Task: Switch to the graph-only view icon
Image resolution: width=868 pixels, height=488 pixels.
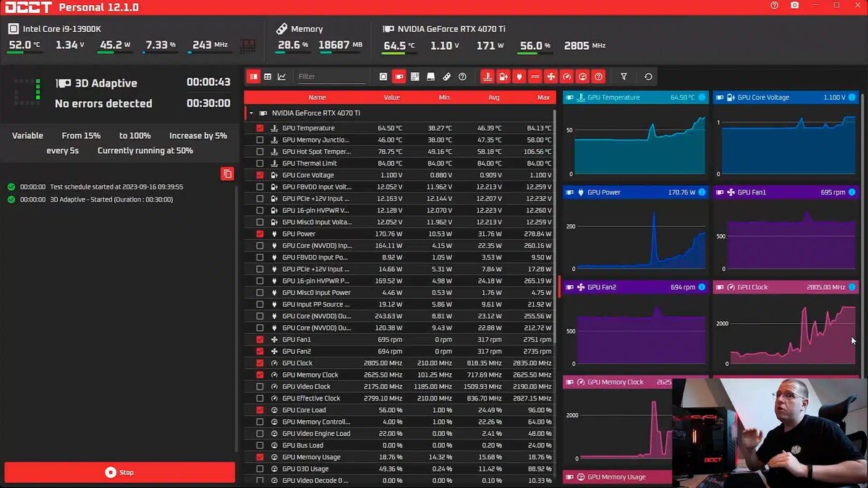Action: click(x=281, y=77)
